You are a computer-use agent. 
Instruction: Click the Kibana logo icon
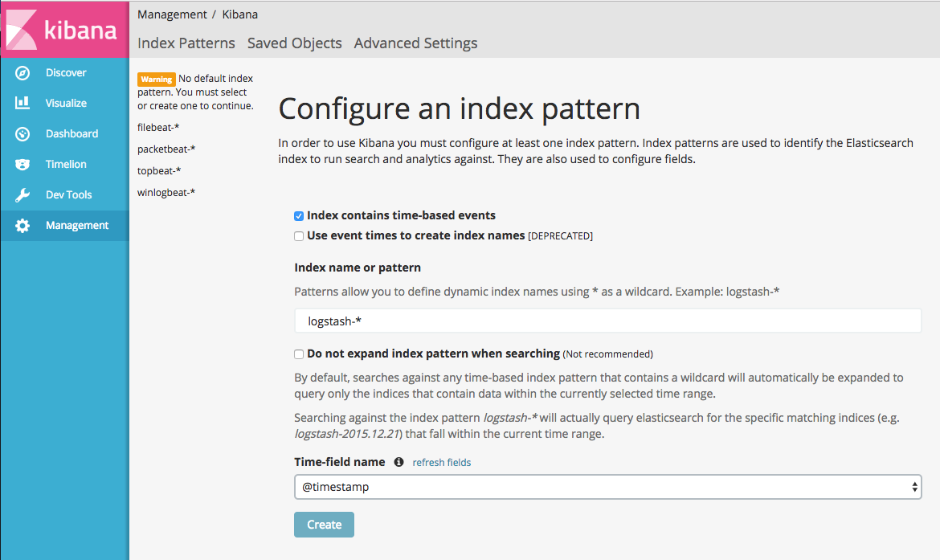point(22,29)
